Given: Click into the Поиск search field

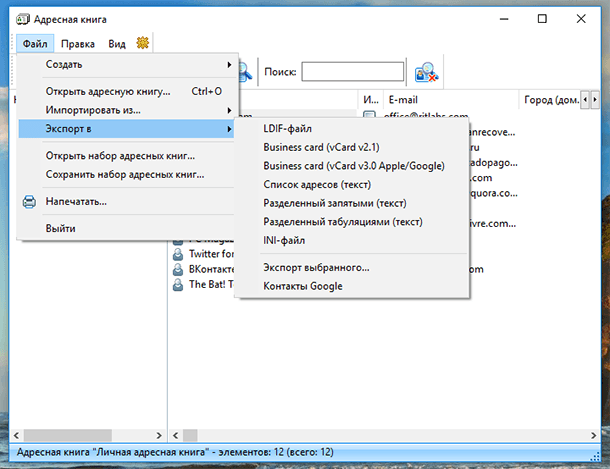Looking at the screenshot, I should coord(352,72).
